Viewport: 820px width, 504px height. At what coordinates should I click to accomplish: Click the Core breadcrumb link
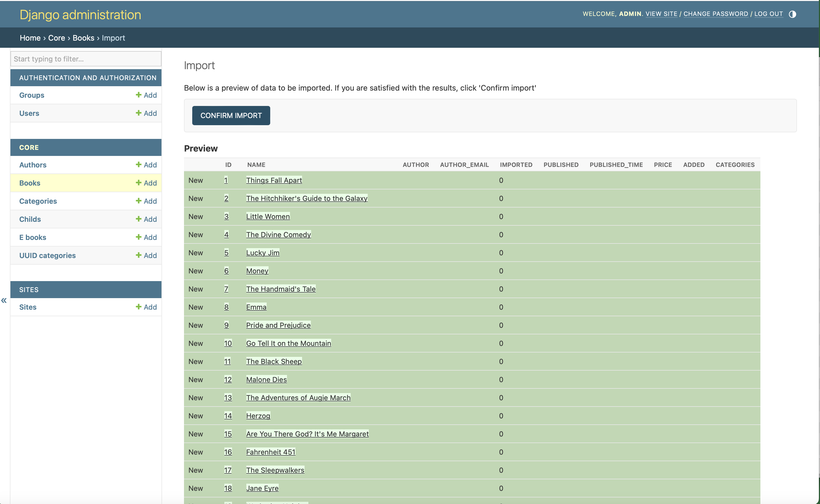click(x=57, y=38)
